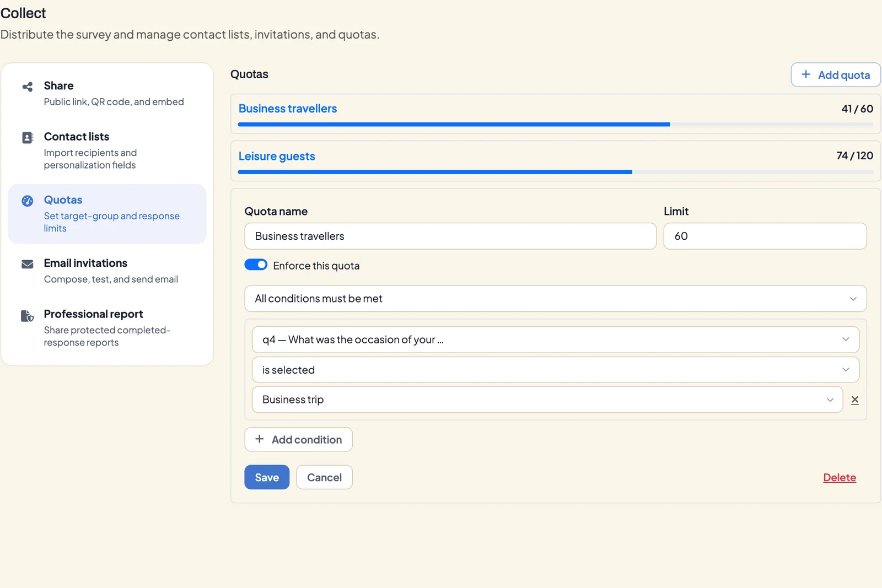Click the Limit input field
This screenshot has height=588, width=882.
click(765, 236)
